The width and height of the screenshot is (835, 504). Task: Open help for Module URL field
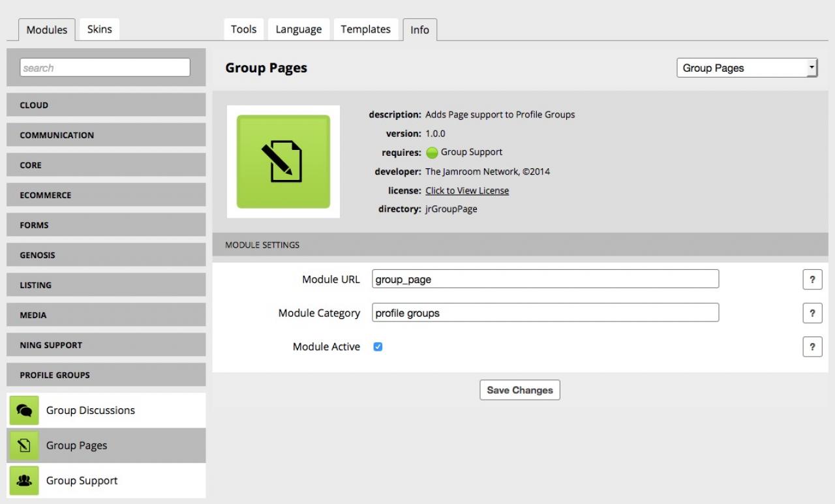(x=812, y=280)
